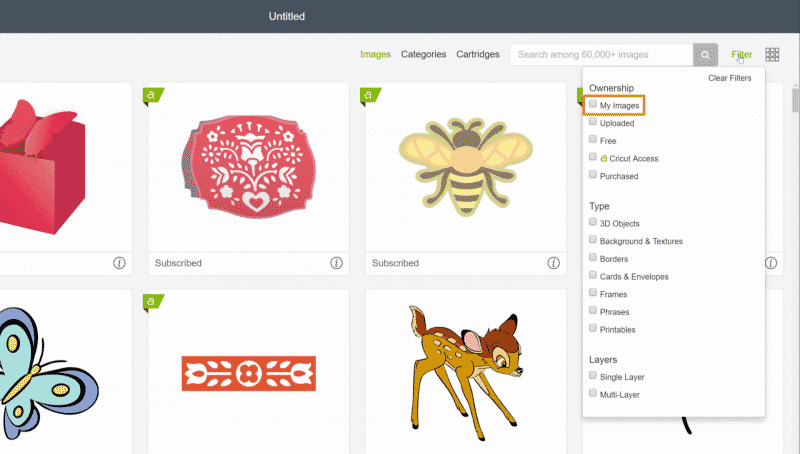Close the Filter dropdown menu
The height and width of the screenshot is (454, 800).
tap(741, 54)
